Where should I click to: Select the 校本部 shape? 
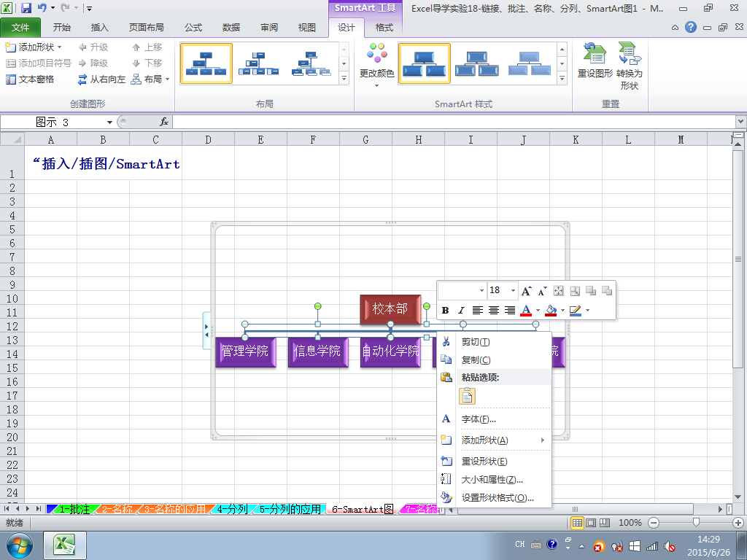391,309
